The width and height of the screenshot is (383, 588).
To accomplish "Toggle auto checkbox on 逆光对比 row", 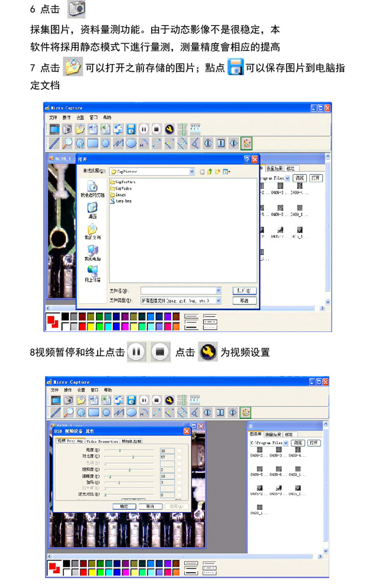I will (179, 495).
